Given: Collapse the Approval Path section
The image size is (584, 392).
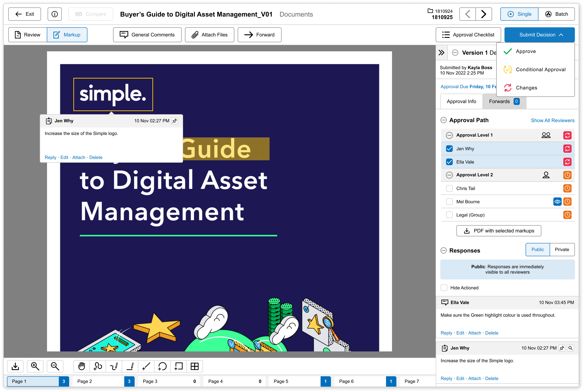Looking at the screenshot, I should pos(443,120).
